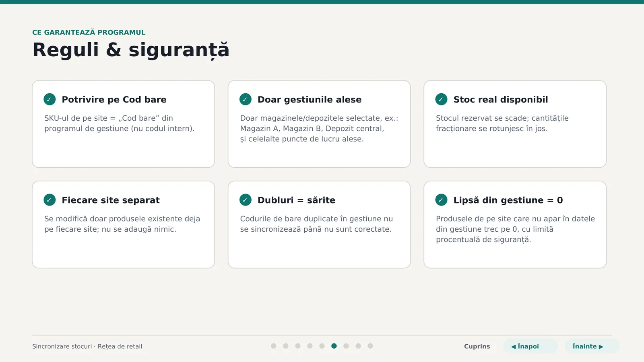Go to the next slide with Înainte

(592, 346)
